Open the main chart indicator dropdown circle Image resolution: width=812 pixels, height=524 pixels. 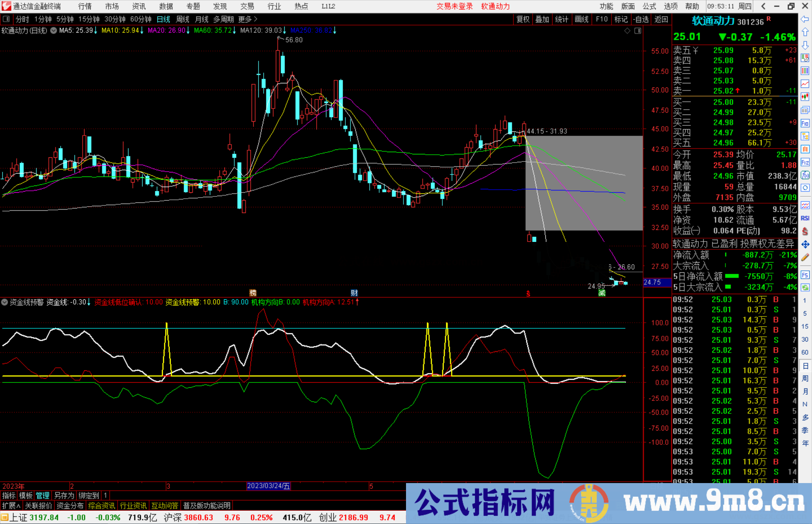[54, 30]
